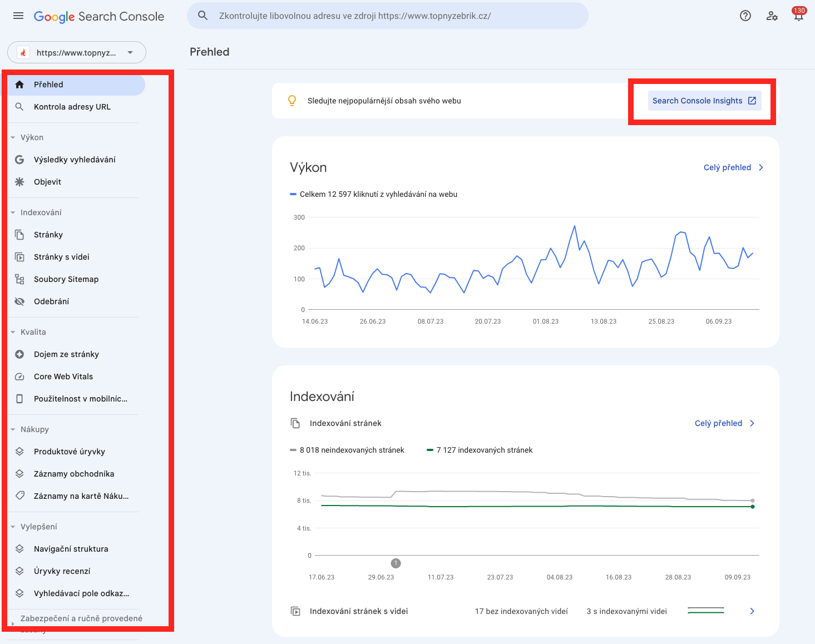Click layers icon beside Navigační struktura
This screenshot has height=644, width=815.
[19, 549]
